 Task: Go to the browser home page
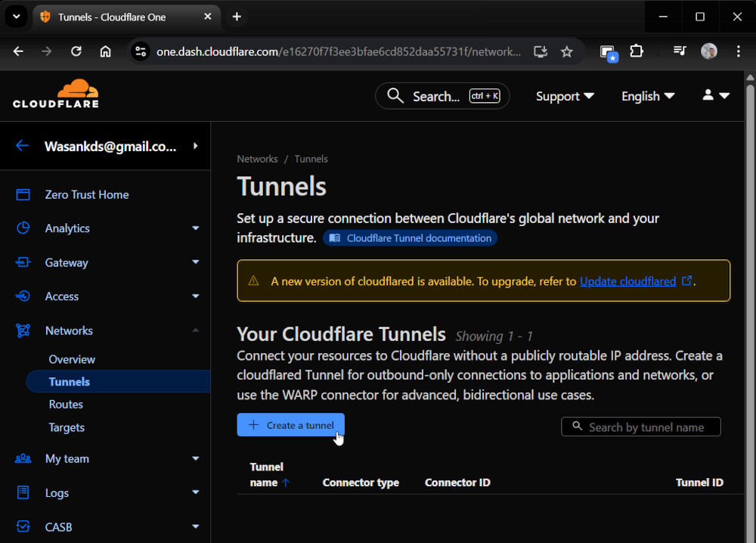click(106, 51)
